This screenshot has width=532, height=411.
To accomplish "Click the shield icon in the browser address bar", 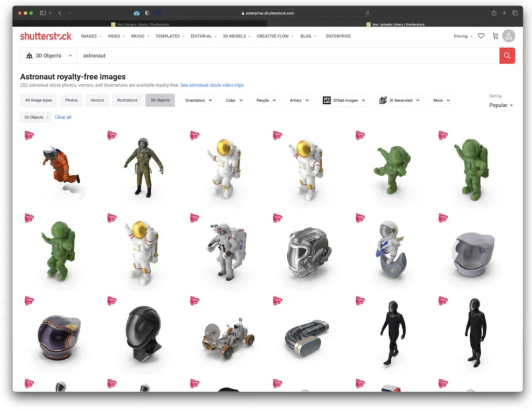I will pos(148,12).
